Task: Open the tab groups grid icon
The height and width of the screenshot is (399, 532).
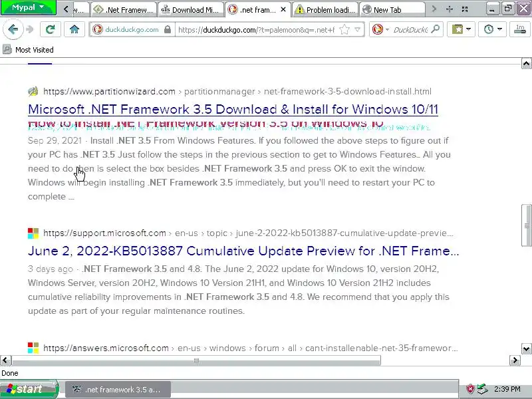Action: 465,9
